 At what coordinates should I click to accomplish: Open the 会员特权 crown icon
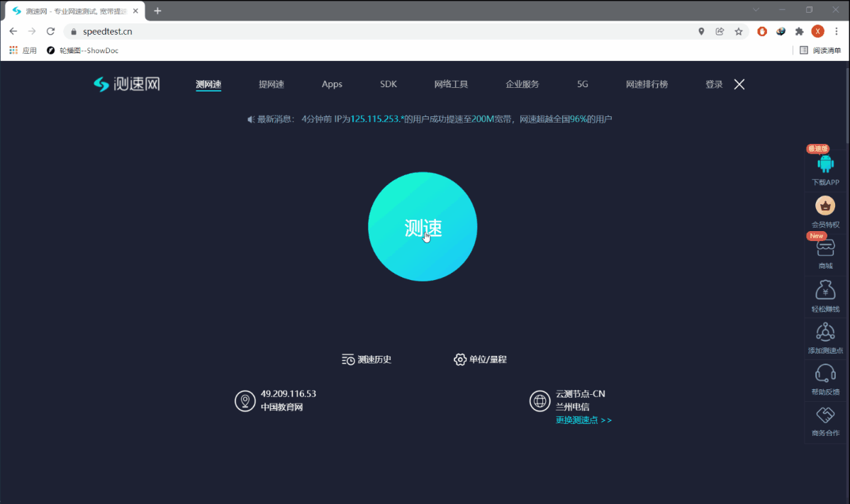[825, 206]
